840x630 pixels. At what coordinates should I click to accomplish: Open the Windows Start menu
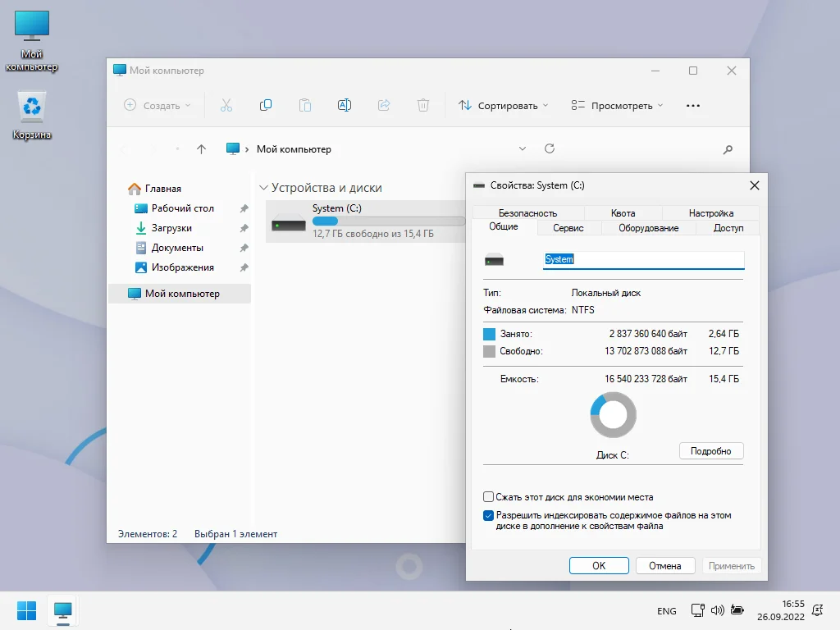[x=27, y=610]
